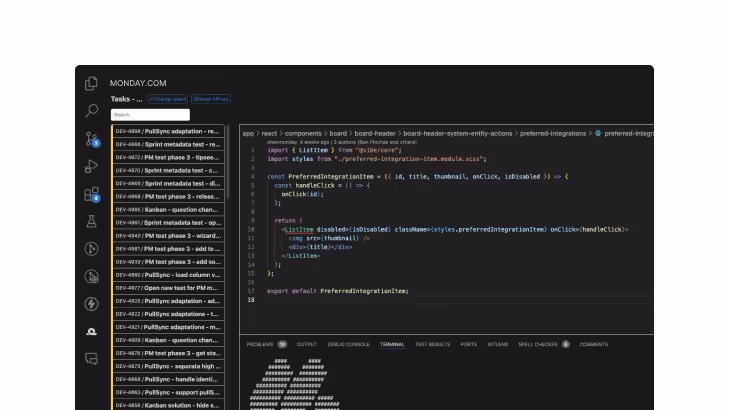Switch to the Test Results tab
This screenshot has width=729, height=410.
tap(432, 344)
